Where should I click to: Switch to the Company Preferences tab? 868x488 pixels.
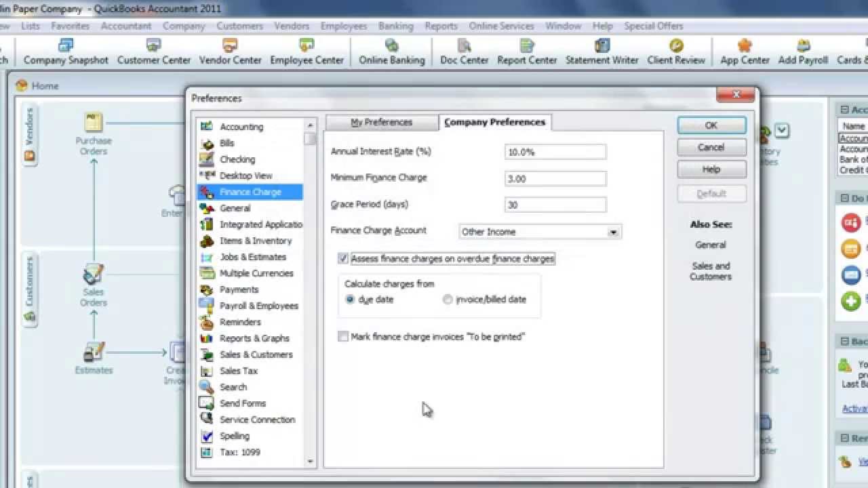[x=495, y=122]
